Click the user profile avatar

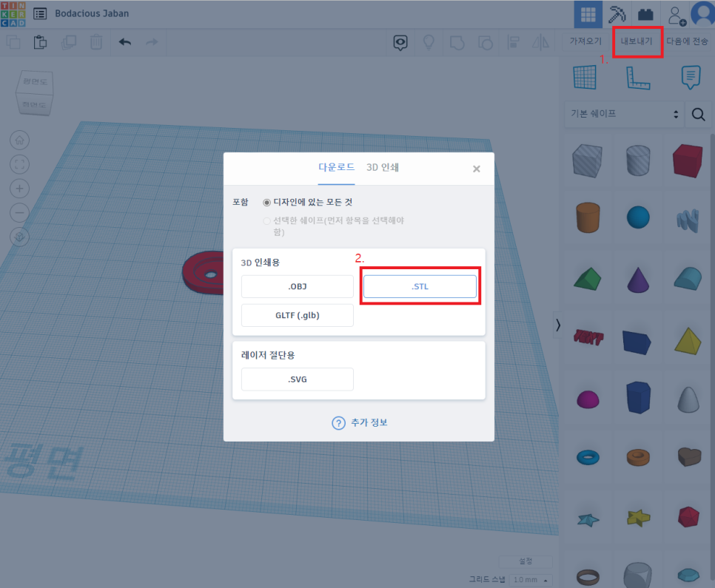(x=702, y=13)
